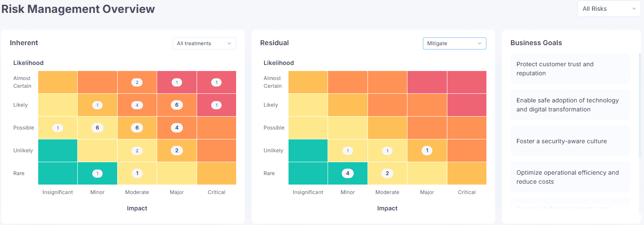644x225 pixels.
Task: Click the green Inherent Unlikely Insignificant cell
Action: tap(58, 151)
